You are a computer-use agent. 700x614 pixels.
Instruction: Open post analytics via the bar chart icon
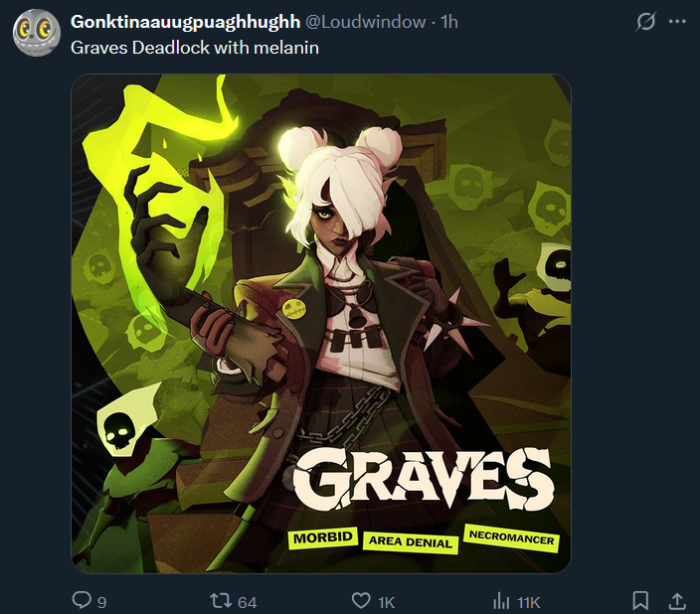tap(501, 601)
